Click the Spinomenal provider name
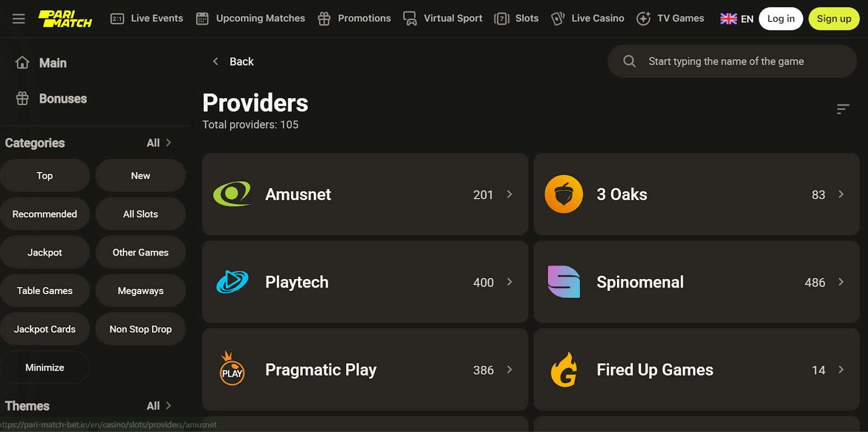The height and width of the screenshot is (432, 868). [x=640, y=282]
